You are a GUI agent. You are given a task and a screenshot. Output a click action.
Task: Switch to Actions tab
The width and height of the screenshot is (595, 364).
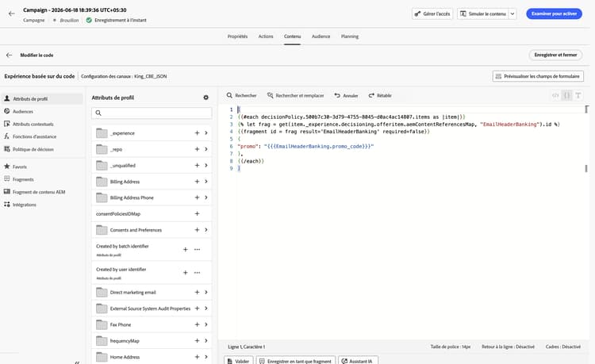pos(266,36)
